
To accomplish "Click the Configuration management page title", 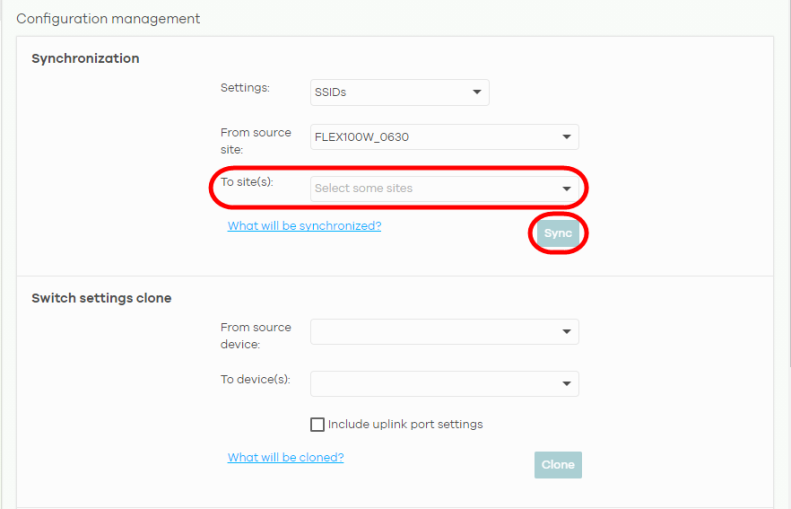I will pyautogui.click(x=108, y=19).
